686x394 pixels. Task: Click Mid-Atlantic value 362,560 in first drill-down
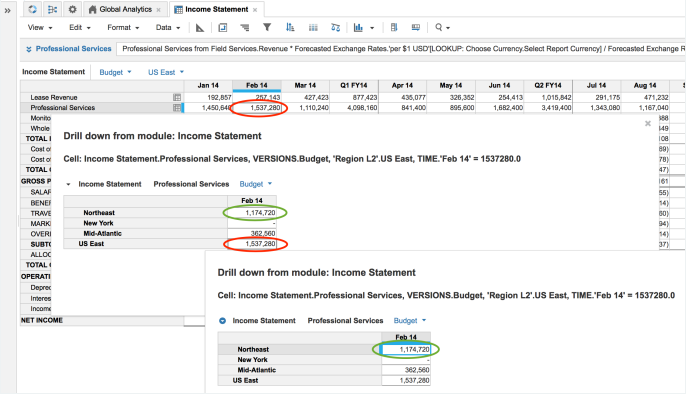coord(252,234)
